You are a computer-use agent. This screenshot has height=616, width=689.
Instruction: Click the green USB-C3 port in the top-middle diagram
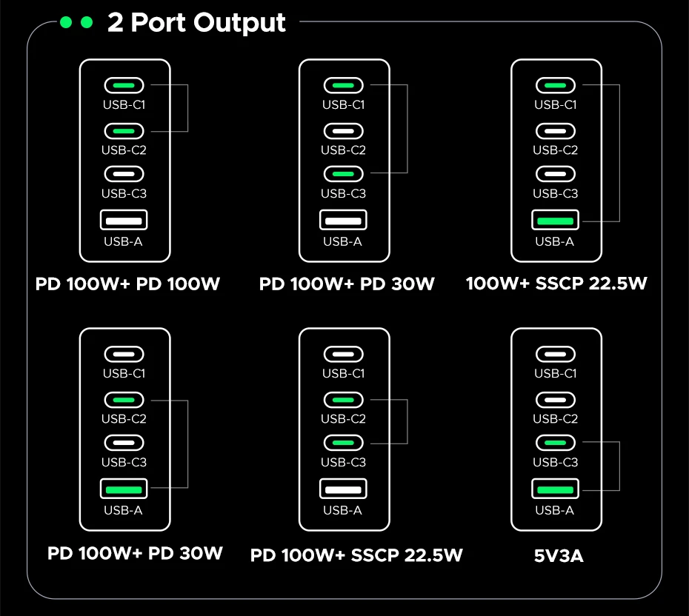[x=343, y=174]
